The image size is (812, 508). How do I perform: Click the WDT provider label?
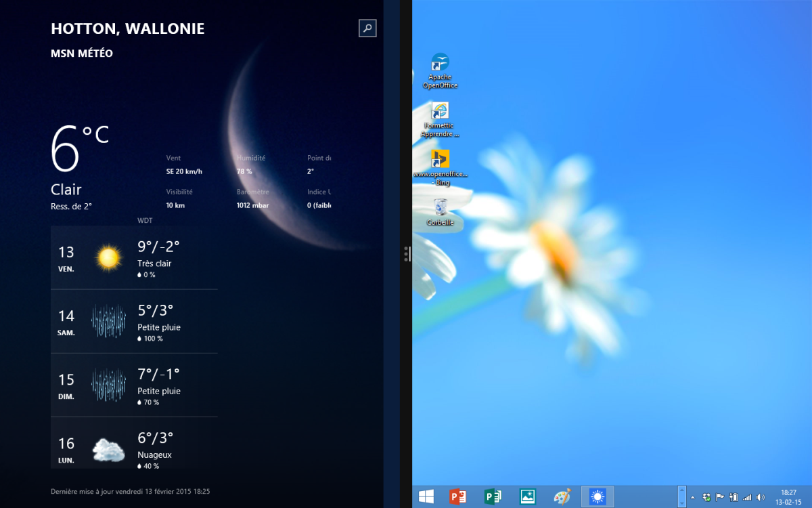tap(145, 221)
